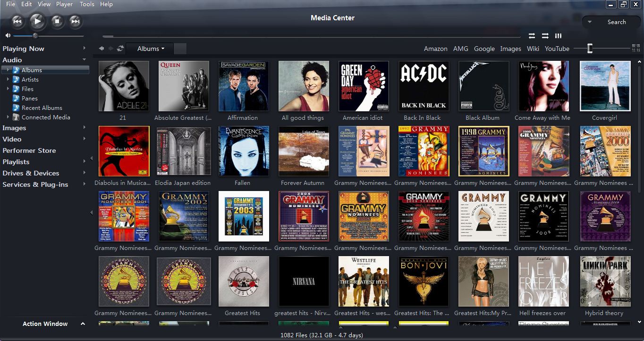Select the Green Day American Idiot album

tap(364, 86)
